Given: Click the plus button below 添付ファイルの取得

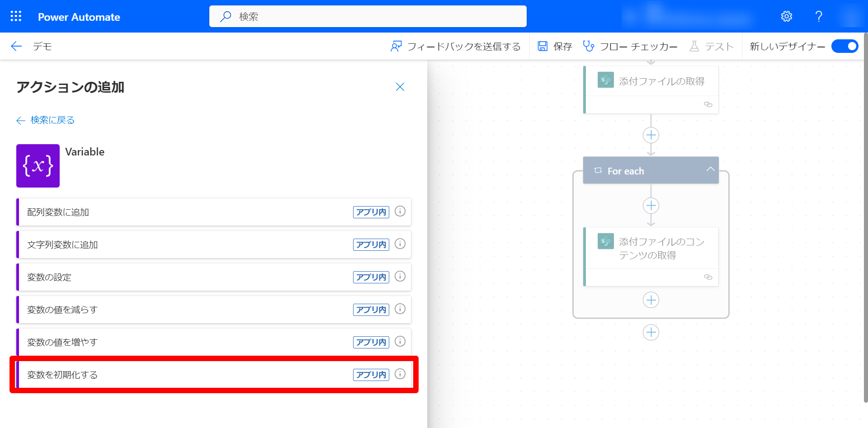Looking at the screenshot, I should pos(651,135).
